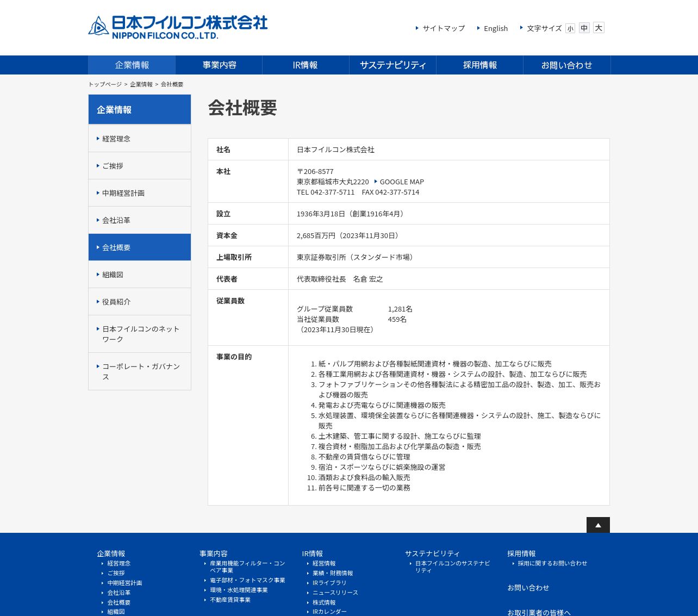Click footer link 業績・財務情報
The height and width of the screenshot is (616, 698).
pyautogui.click(x=333, y=573)
